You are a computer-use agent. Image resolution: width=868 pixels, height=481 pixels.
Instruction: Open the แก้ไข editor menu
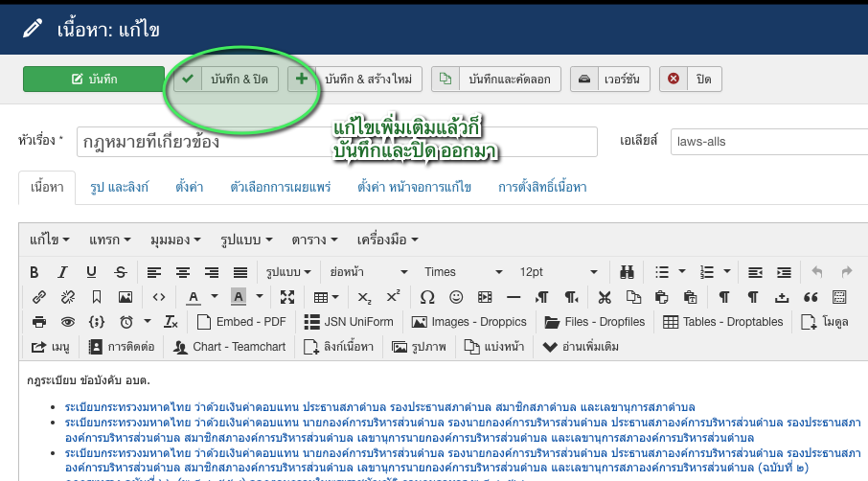click(x=49, y=240)
